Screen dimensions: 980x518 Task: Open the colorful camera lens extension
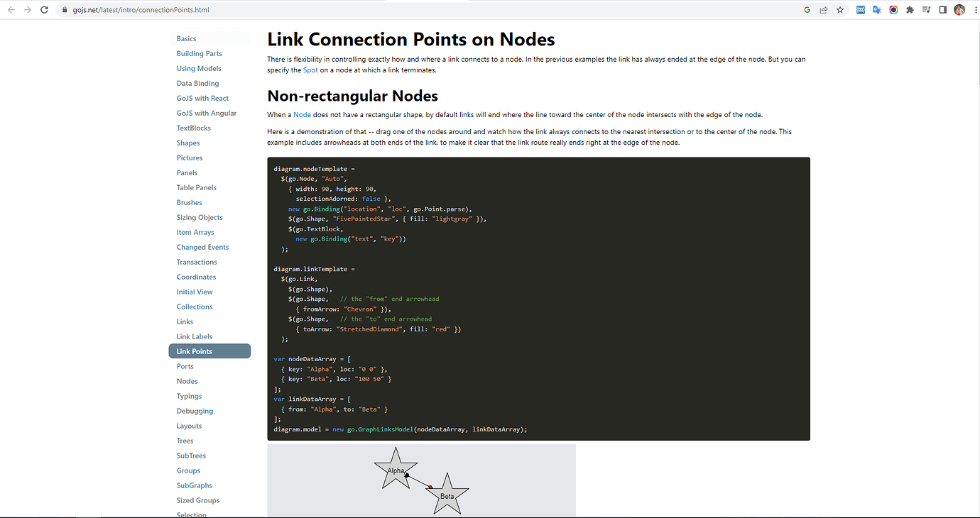click(x=893, y=10)
